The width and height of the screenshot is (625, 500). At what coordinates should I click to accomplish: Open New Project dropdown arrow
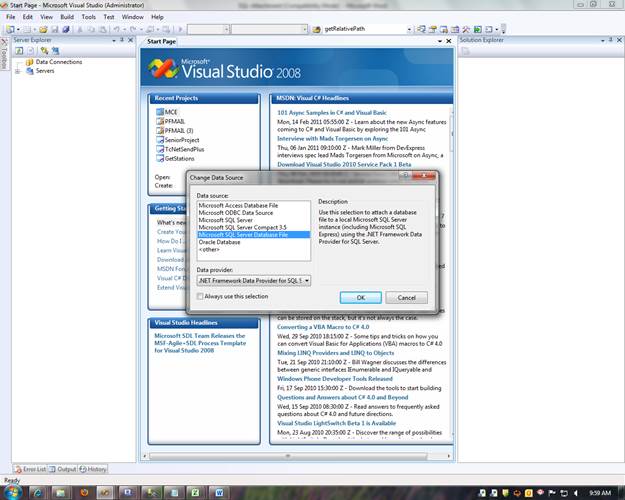pyautogui.click(x=18, y=30)
